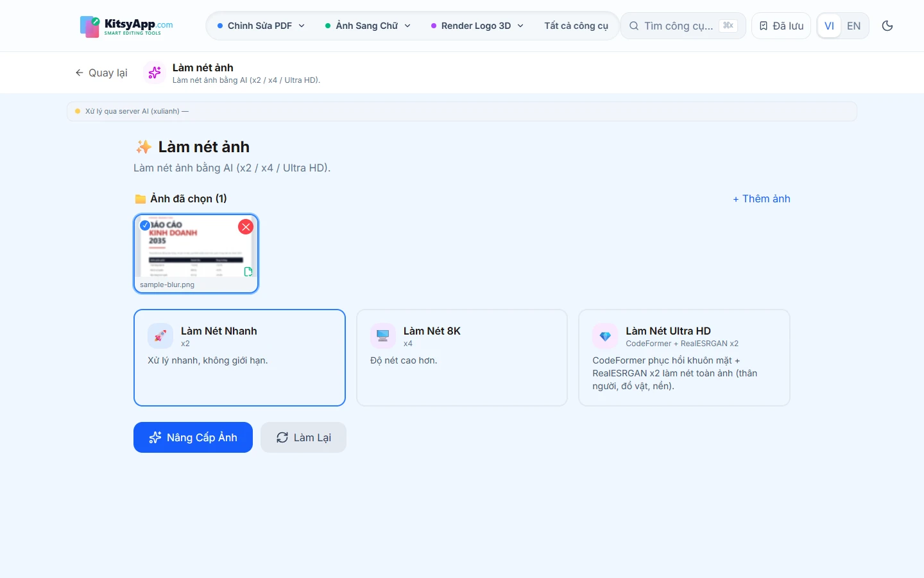Click the search magnifier icon

coord(634,26)
